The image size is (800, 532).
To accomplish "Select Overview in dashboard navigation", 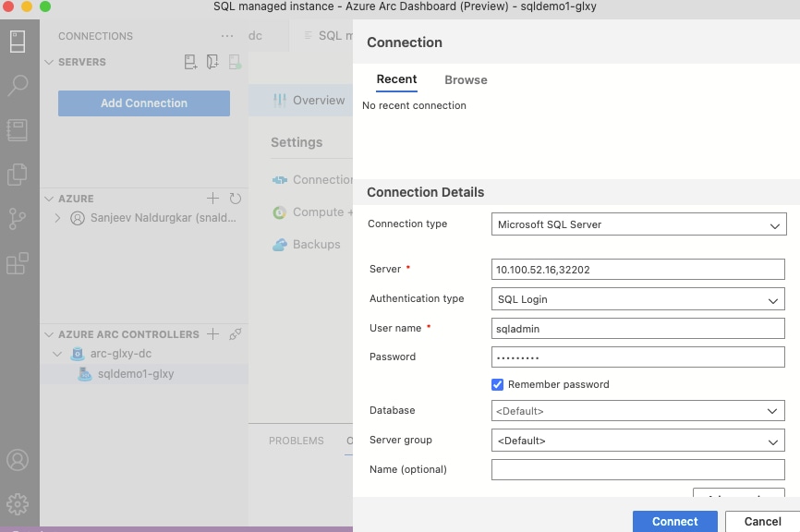I will tap(300, 101).
